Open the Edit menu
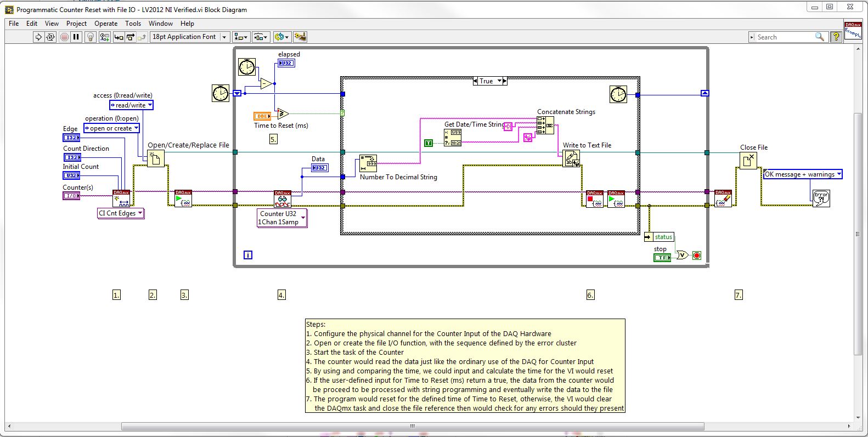 [32, 24]
